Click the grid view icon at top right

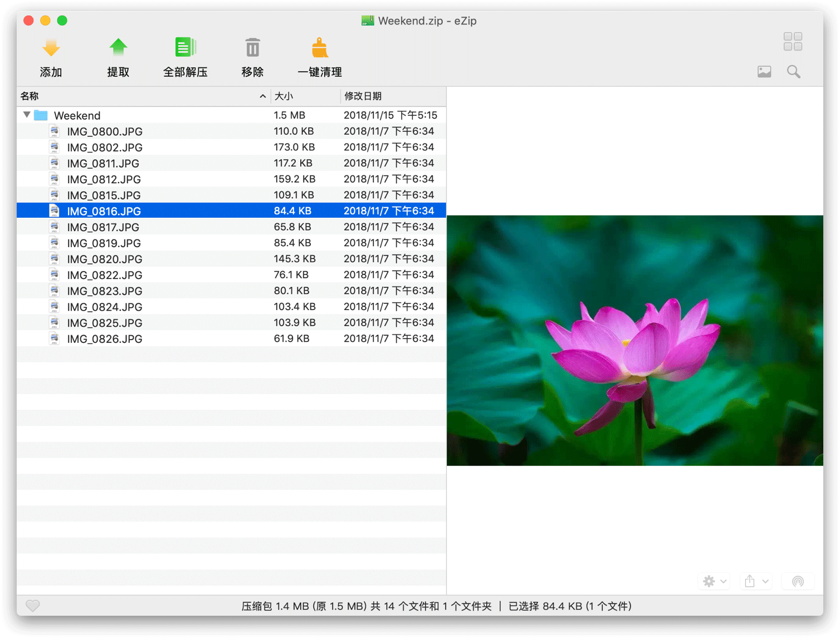[x=792, y=42]
